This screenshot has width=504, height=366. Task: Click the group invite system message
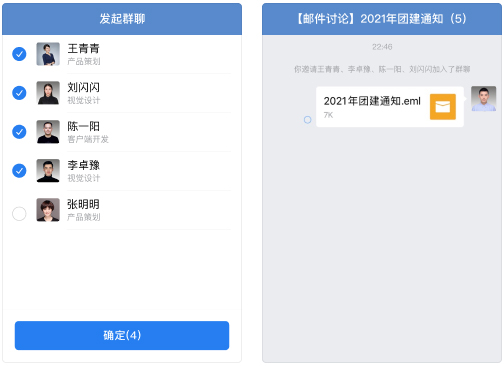point(382,69)
